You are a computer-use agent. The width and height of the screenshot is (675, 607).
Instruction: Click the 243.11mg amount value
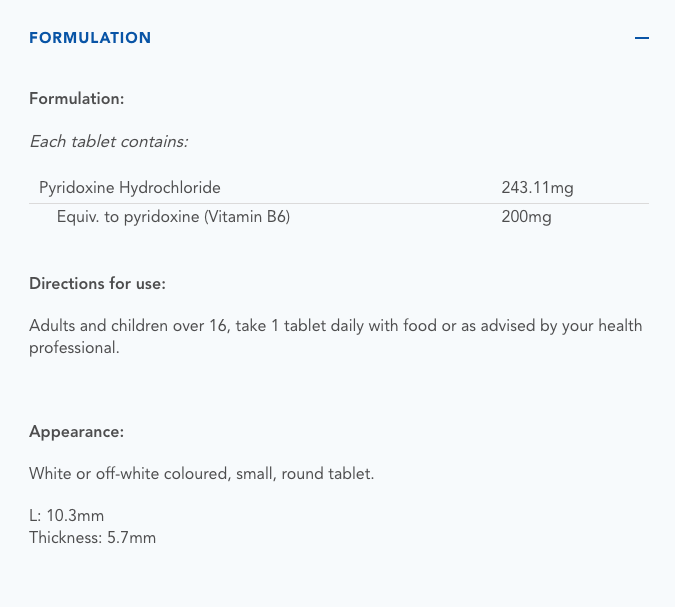pos(537,187)
